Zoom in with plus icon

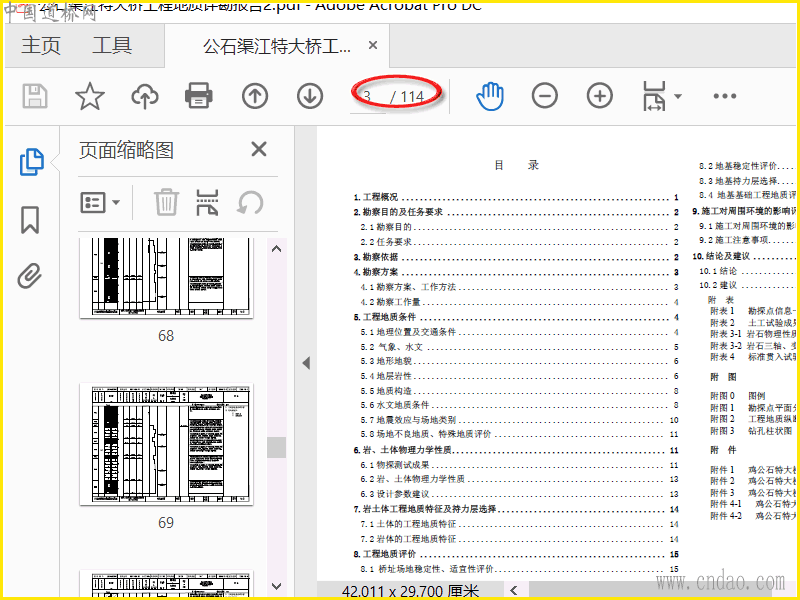coord(600,96)
